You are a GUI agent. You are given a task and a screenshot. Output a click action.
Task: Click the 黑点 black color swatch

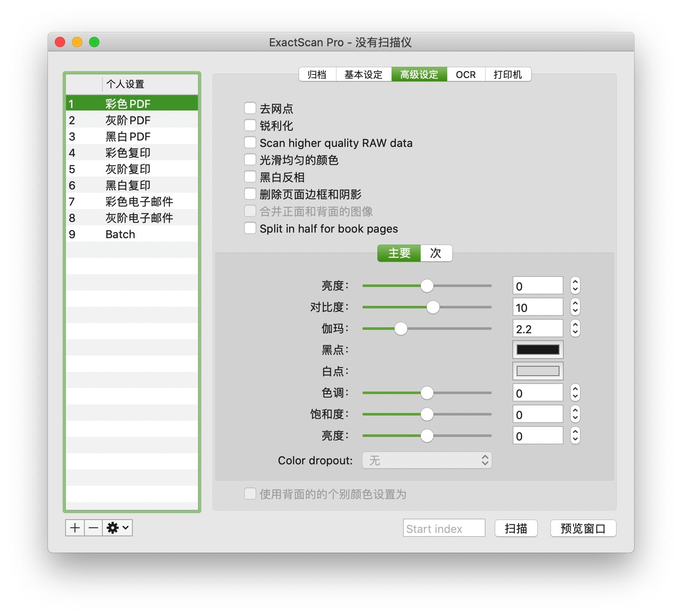tap(538, 350)
